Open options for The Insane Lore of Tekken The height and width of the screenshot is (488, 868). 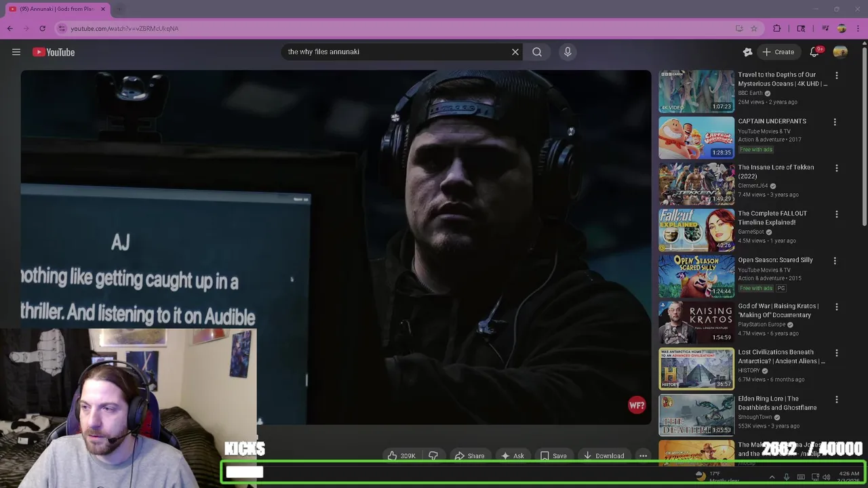click(836, 168)
